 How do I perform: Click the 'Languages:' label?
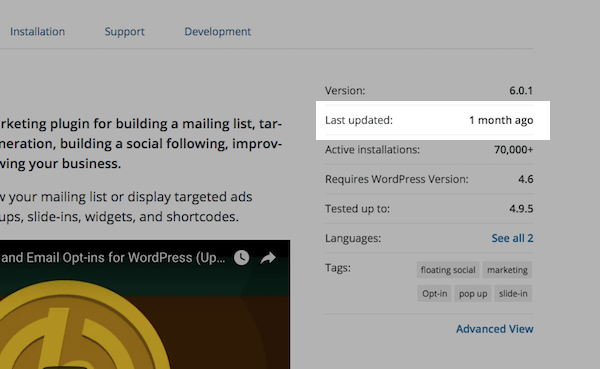click(x=353, y=238)
